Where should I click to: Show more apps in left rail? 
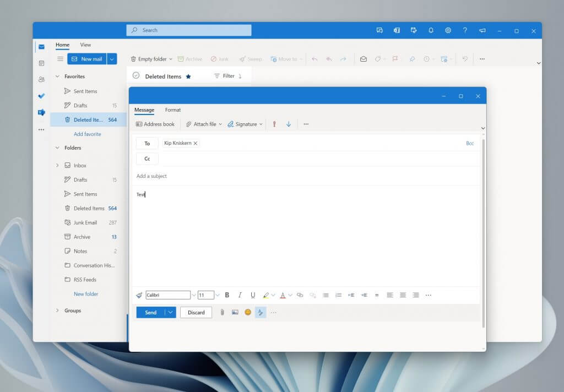coord(41,129)
